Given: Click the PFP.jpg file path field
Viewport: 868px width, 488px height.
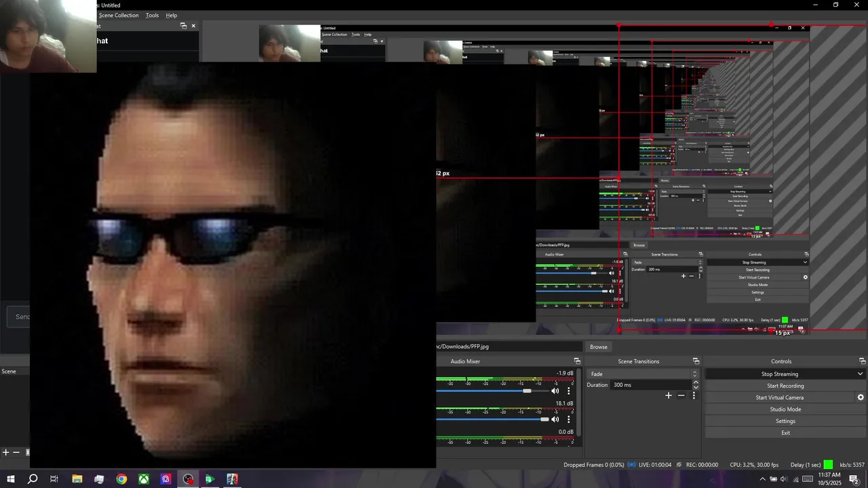Looking at the screenshot, I should click(509, 346).
